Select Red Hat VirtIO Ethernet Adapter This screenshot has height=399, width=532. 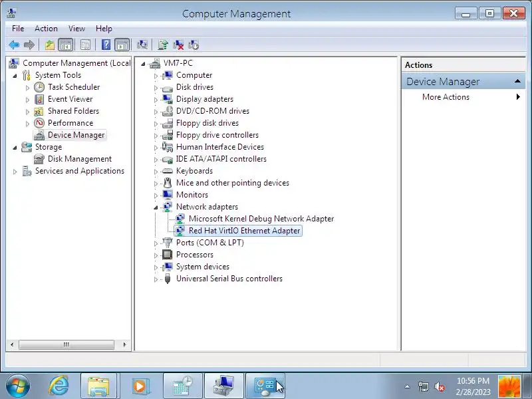244,231
